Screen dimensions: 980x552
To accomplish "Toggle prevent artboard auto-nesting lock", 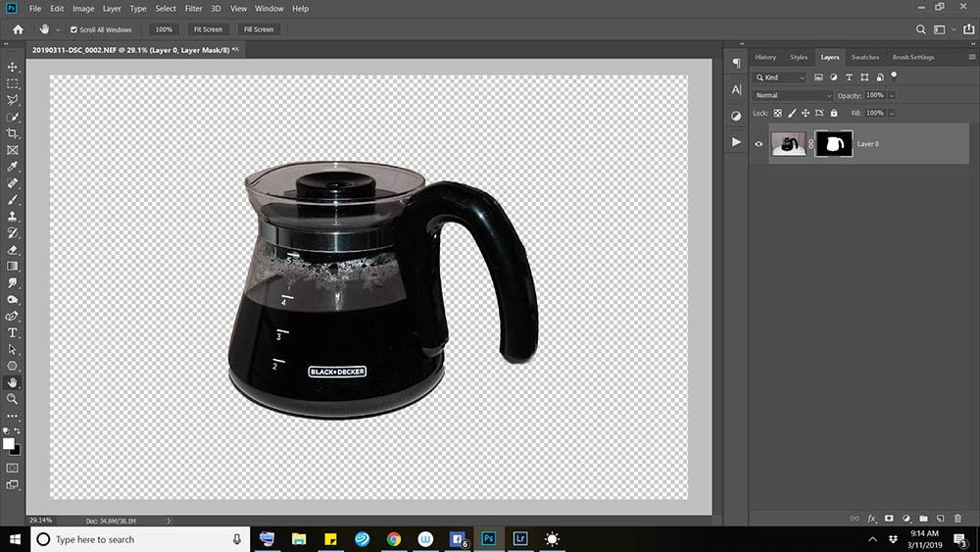I will tap(819, 113).
